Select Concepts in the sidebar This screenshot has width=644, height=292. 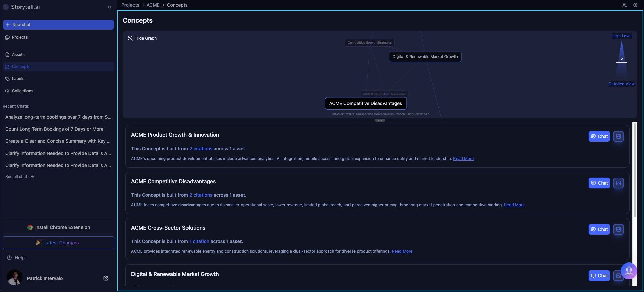pyautogui.click(x=58, y=67)
